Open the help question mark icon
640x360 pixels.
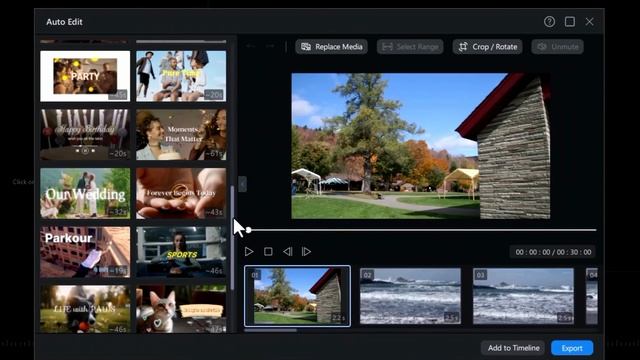549,22
